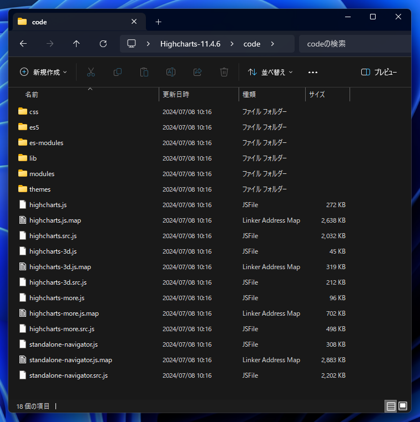Sort by the 更新日時 column header
420x422 pixels.
pos(176,95)
